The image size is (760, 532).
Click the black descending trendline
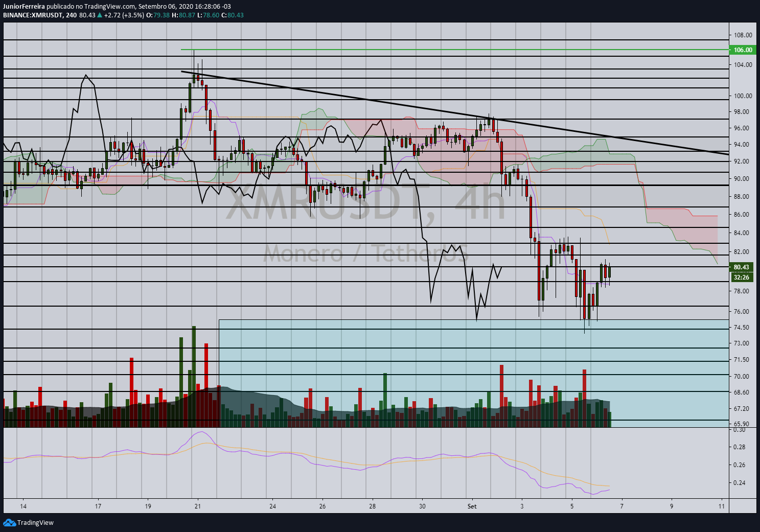click(455, 112)
